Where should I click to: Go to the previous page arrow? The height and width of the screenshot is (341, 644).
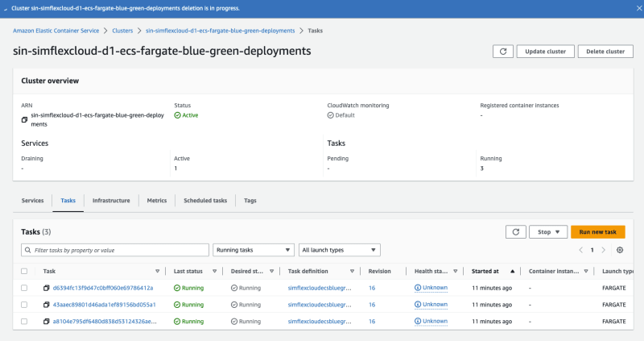pyautogui.click(x=580, y=250)
